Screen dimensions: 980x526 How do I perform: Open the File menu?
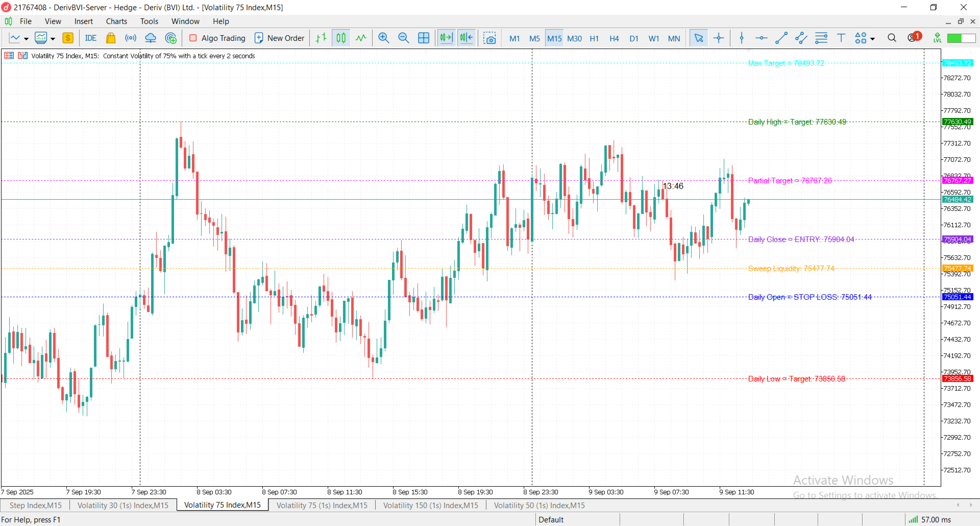pyautogui.click(x=26, y=21)
